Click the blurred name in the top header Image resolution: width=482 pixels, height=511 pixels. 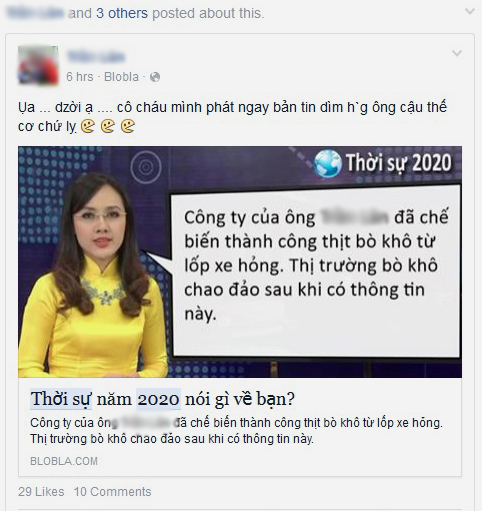[x=35, y=13]
